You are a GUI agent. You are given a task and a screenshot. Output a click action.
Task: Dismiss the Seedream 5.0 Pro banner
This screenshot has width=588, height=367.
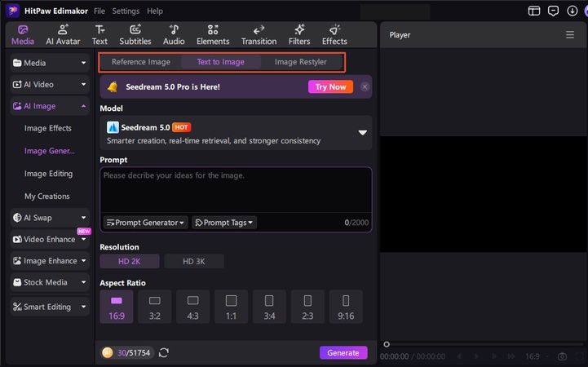[x=365, y=87]
